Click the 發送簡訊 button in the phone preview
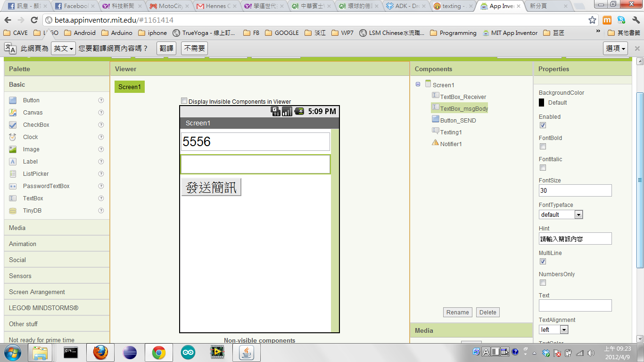 tap(211, 187)
